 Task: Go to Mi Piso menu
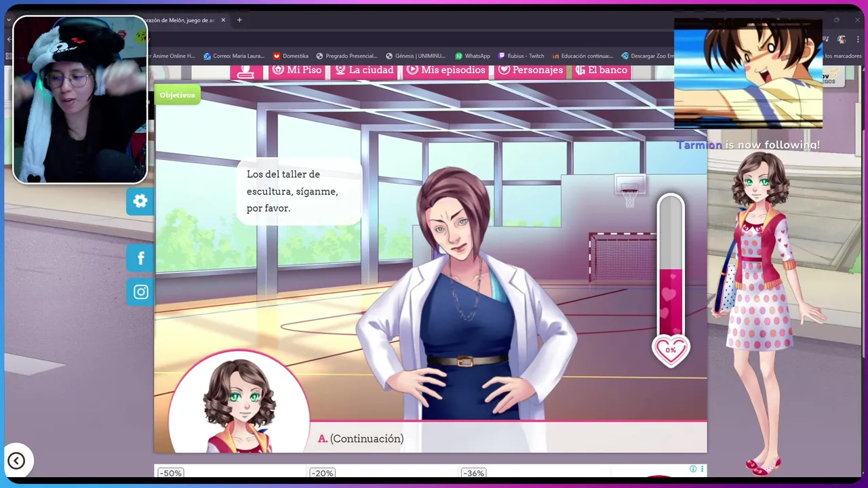pos(297,70)
